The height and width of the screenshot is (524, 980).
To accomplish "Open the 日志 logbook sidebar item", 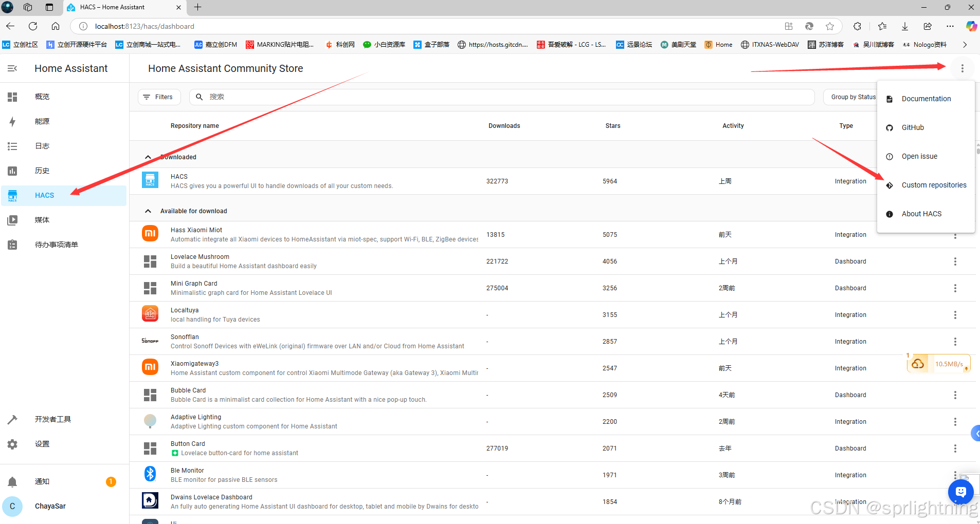I will 64,146.
